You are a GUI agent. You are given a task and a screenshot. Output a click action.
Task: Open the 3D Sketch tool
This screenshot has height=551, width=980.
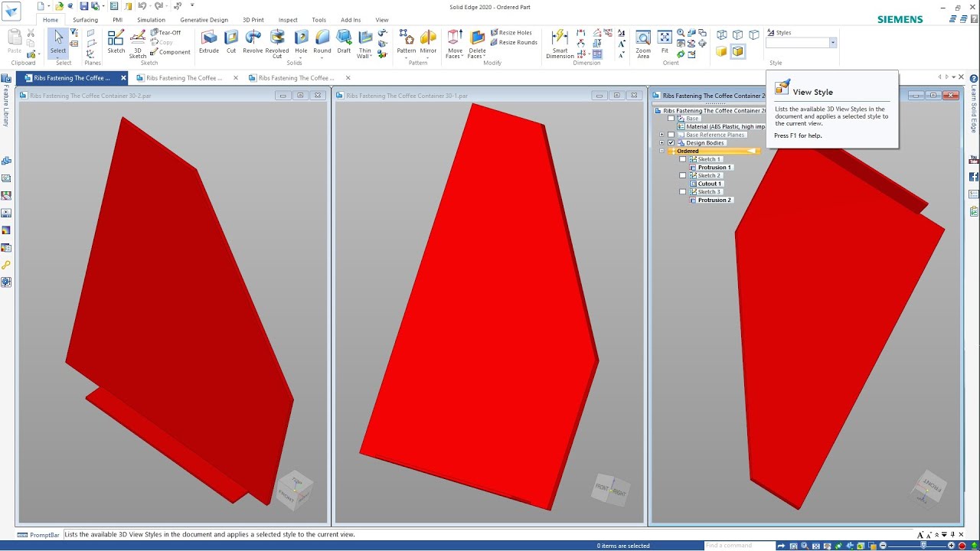[x=138, y=44]
